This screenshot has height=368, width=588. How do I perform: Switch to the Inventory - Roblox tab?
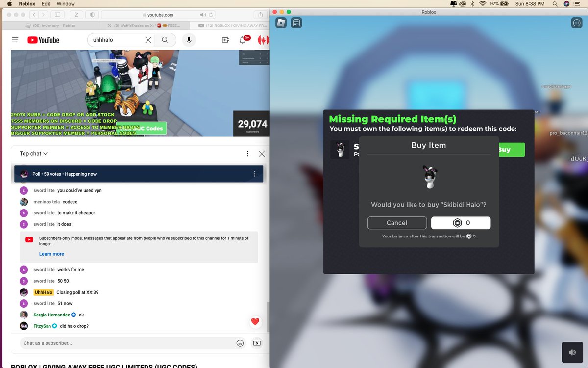tap(49, 26)
